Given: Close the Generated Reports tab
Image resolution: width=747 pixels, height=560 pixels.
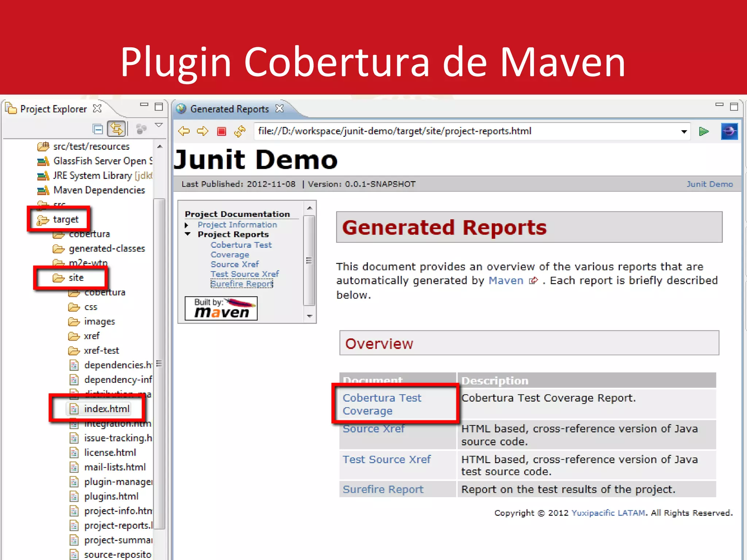Looking at the screenshot, I should (279, 108).
